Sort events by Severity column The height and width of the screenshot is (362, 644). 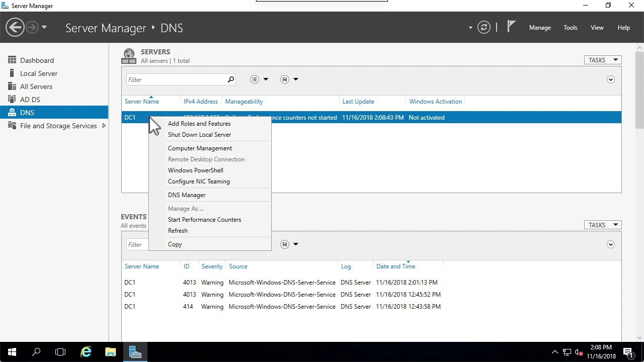(212, 266)
